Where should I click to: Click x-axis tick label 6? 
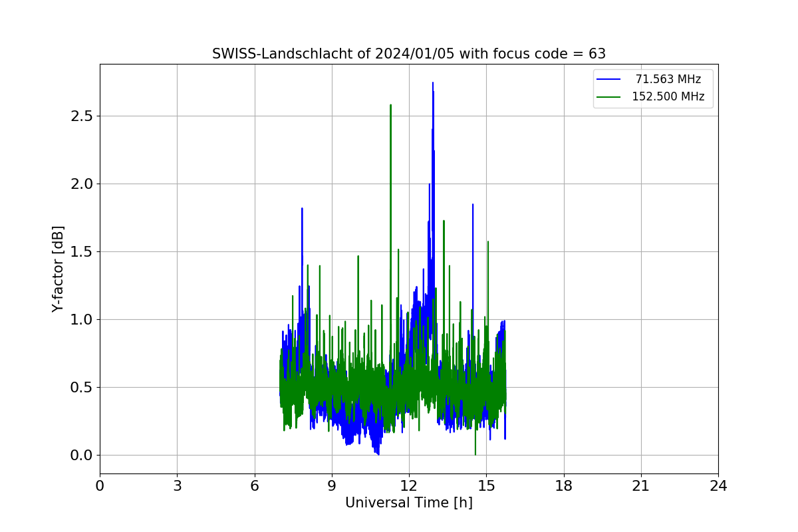[255, 486]
